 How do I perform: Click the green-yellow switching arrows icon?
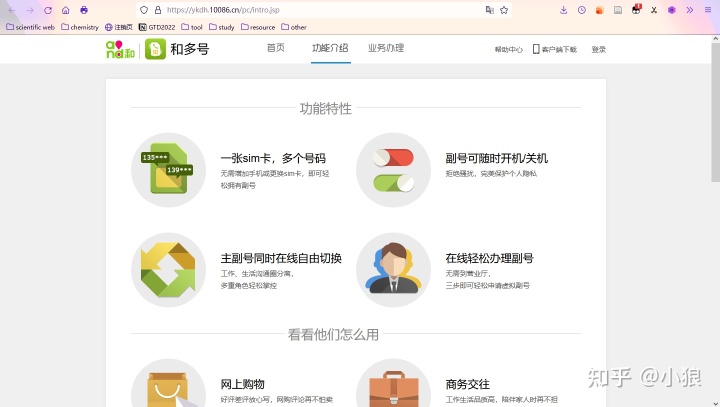tap(168, 270)
